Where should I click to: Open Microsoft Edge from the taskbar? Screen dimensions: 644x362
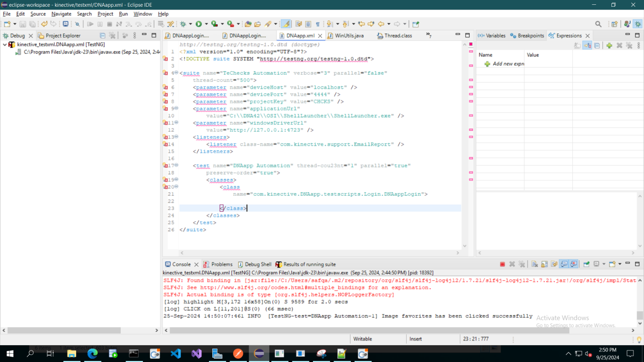coord(92,354)
